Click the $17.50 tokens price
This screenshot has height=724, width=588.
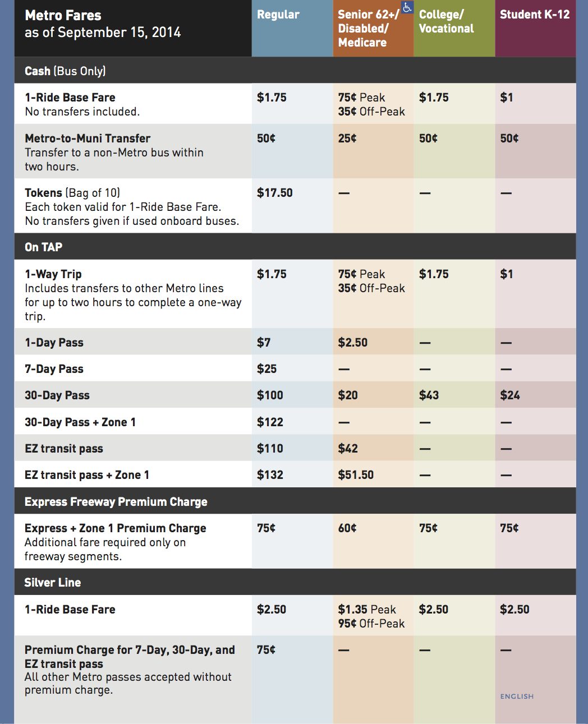pos(275,193)
